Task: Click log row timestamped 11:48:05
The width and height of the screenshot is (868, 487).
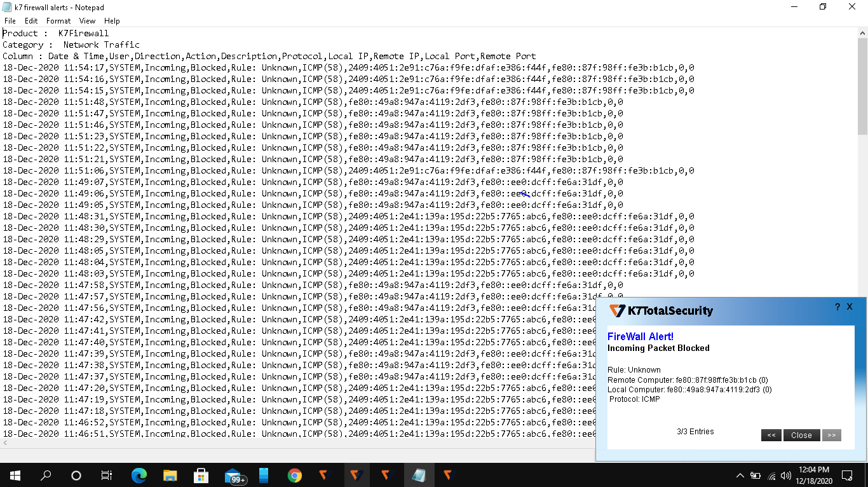Action: pyautogui.click(x=348, y=250)
